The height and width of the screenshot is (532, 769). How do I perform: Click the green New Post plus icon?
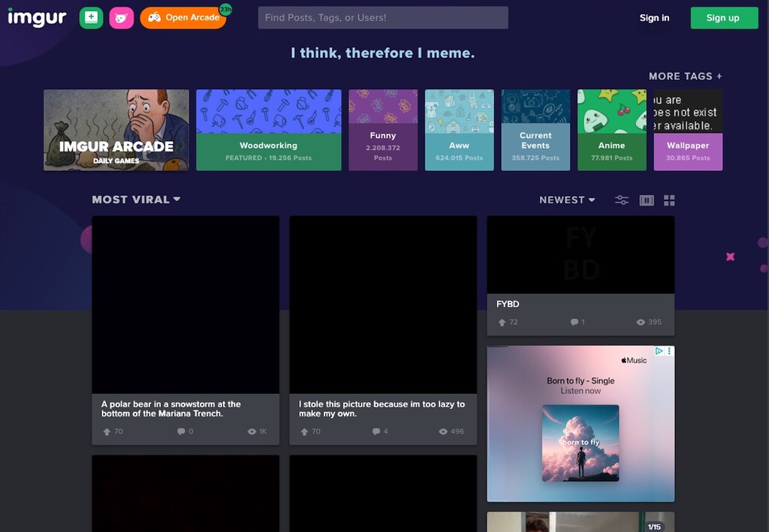tap(92, 17)
